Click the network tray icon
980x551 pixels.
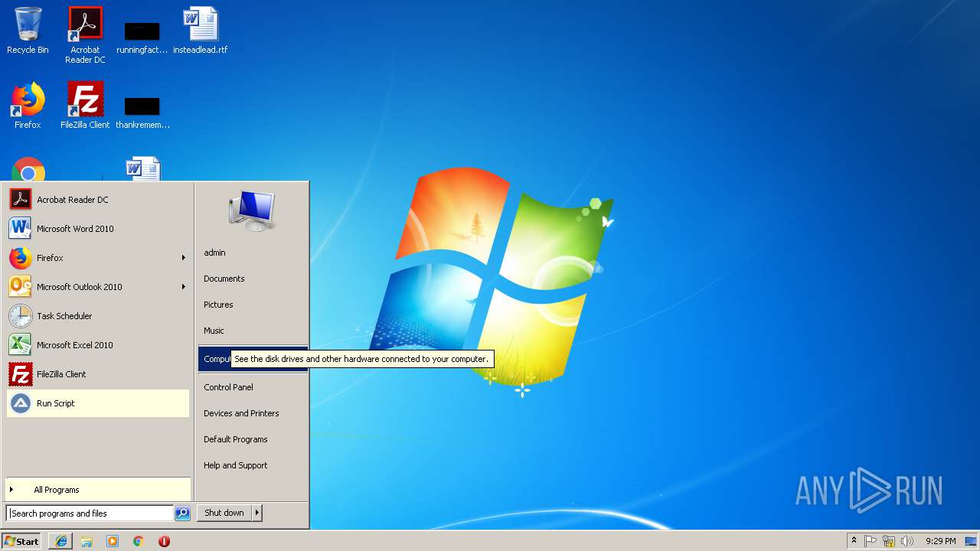click(889, 541)
